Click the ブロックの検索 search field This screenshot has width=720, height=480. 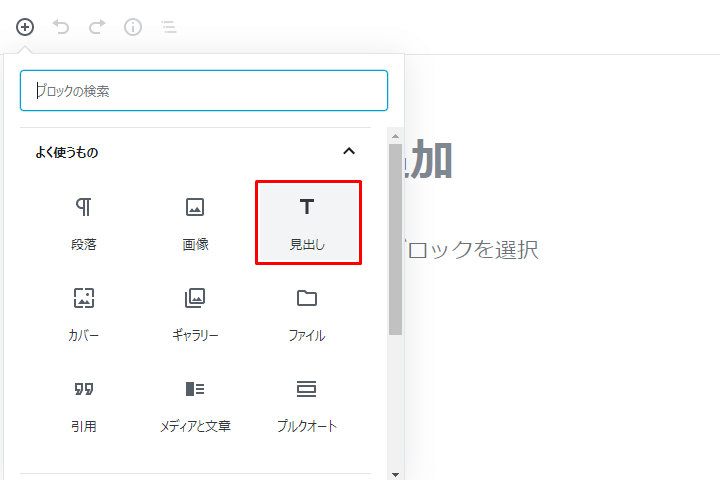(x=204, y=90)
